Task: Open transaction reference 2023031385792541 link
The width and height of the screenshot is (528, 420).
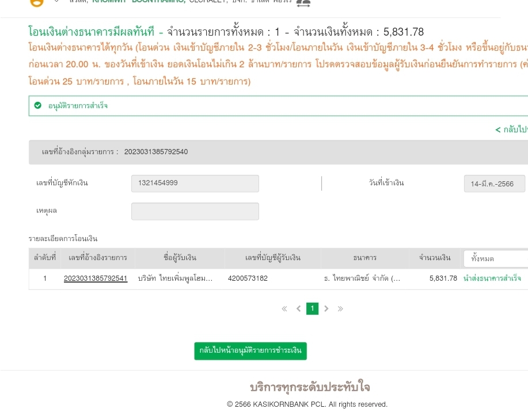Action: click(96, 278)
